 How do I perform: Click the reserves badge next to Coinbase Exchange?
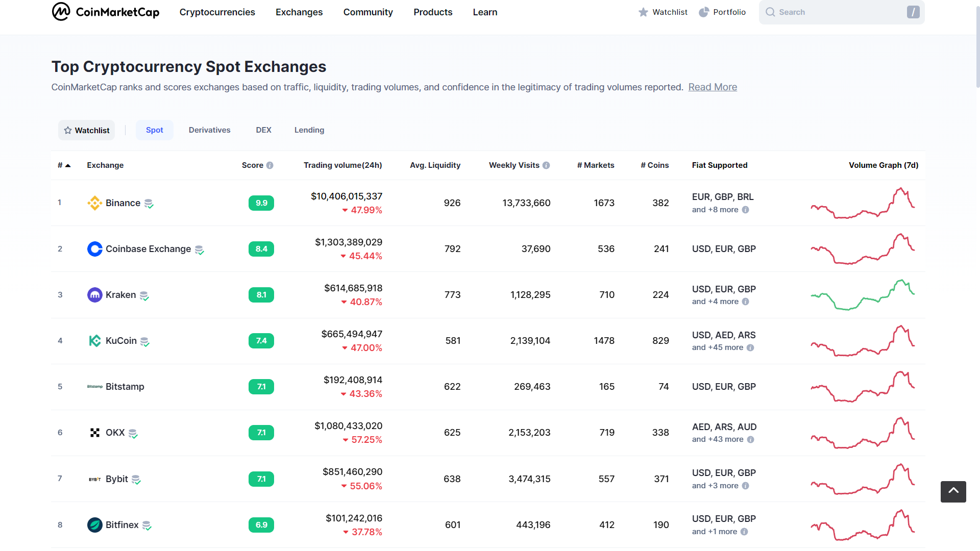click(x=200, y=250)
